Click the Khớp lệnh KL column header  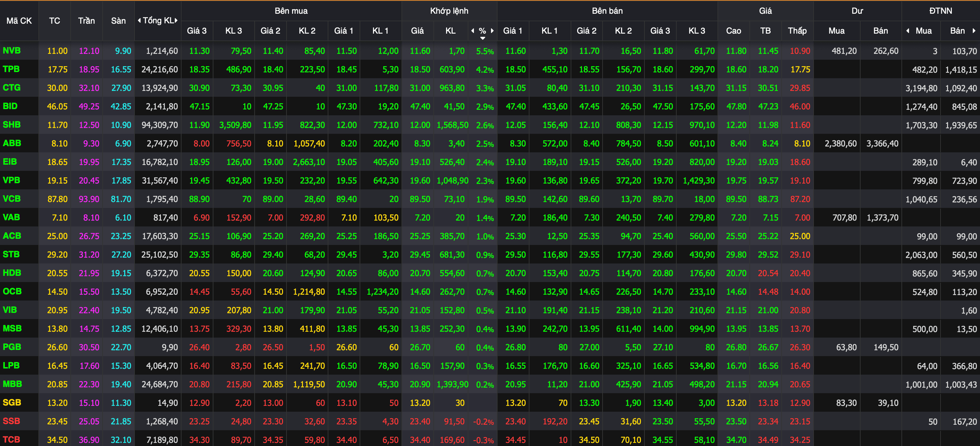point(451,31)
